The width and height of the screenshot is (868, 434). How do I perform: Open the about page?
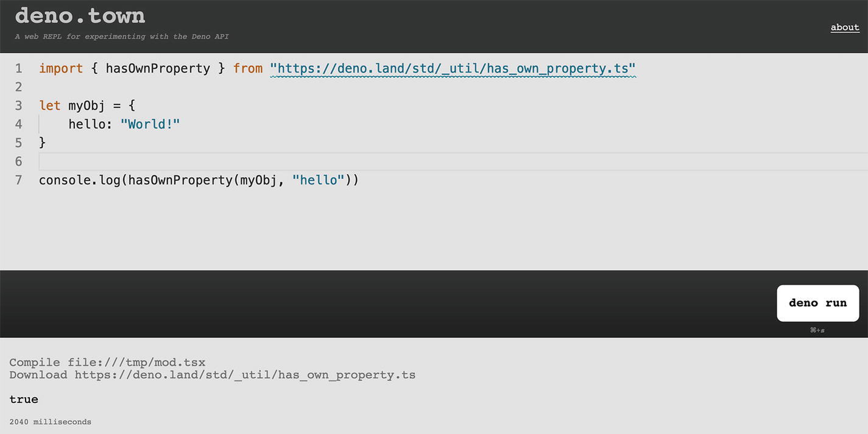[x=845, y=27]
